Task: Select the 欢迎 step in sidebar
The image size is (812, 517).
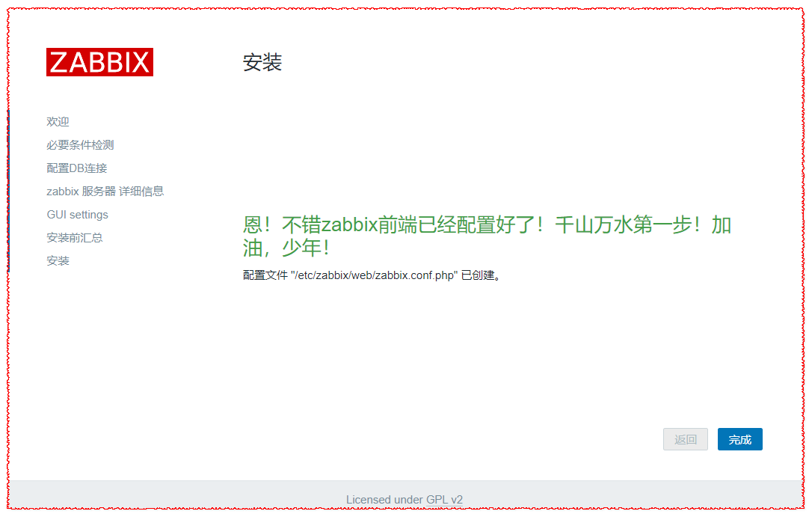Action: coord(58,122)
